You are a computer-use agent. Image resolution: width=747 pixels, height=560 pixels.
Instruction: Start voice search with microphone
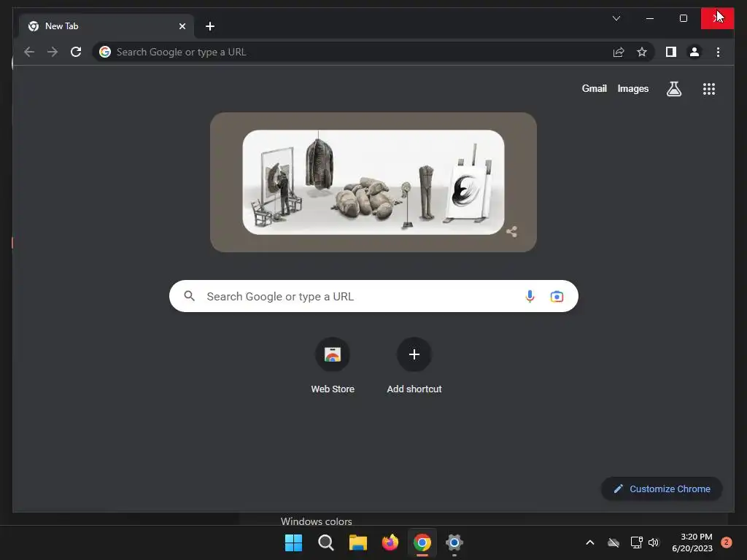530,296
